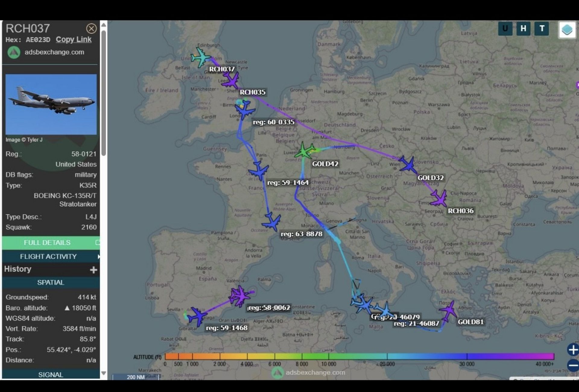Viewport: 579px width, 392px height.
Task: Click the GOLD81 aircraft icon near Greece
Action: point(448,311)
